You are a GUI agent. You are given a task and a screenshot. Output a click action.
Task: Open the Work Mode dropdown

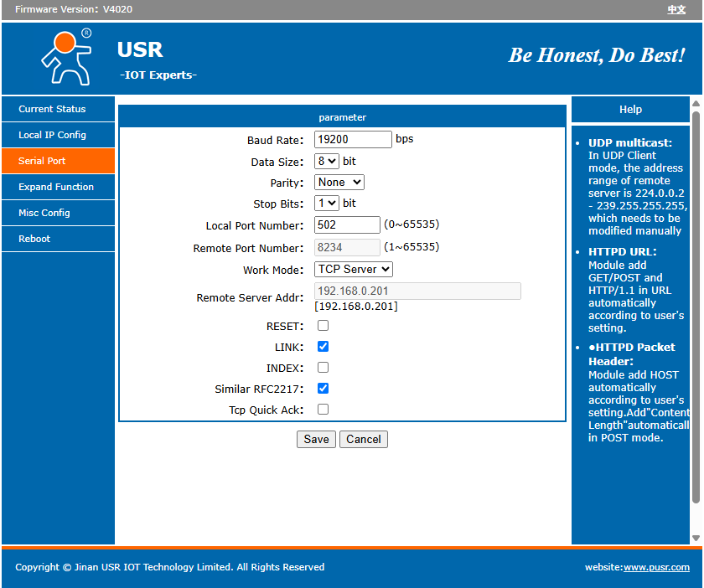pos(354,270)
